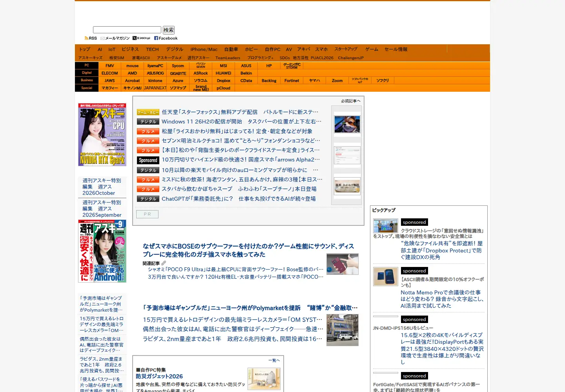Select the Business sponsor row tab
Viewport: 565px width, 392px height.
pyautogui.click(x=87, y=80)
